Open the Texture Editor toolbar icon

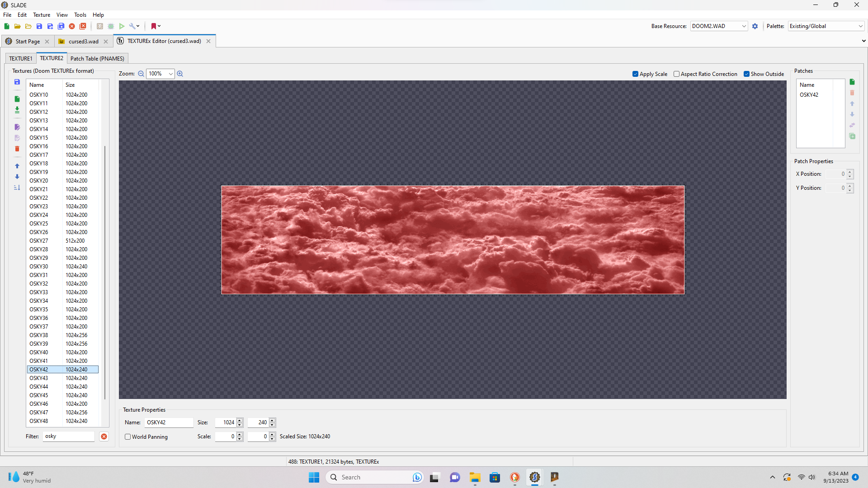click(100, 26)
